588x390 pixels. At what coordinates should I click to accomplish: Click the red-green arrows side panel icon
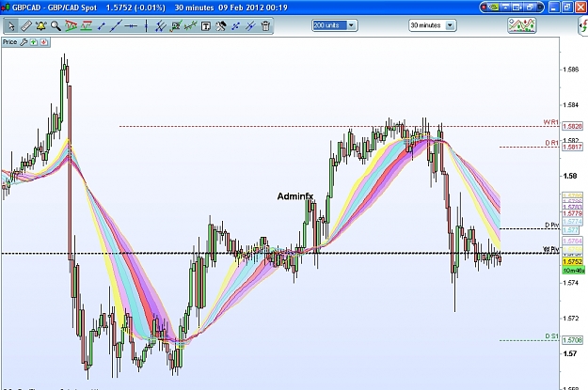[x=583, y=26]
